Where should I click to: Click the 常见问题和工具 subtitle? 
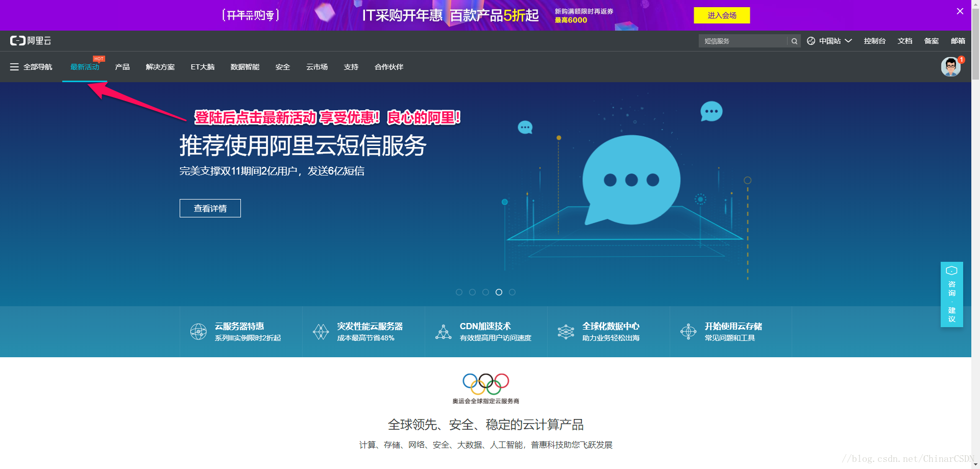pos(730,338)
